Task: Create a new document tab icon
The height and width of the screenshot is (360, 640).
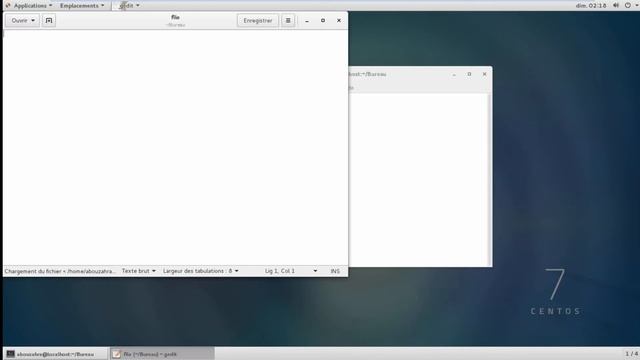Action: click(x=49, y=20)
